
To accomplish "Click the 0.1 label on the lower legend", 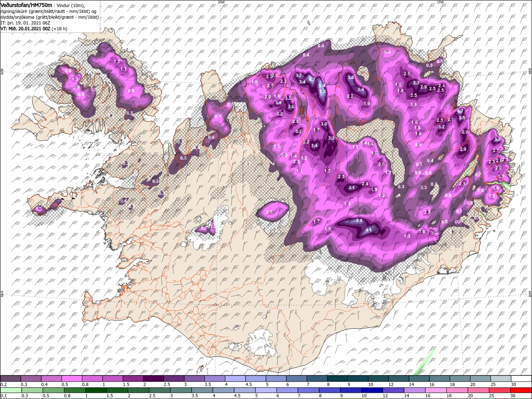I will coord(3,396).
